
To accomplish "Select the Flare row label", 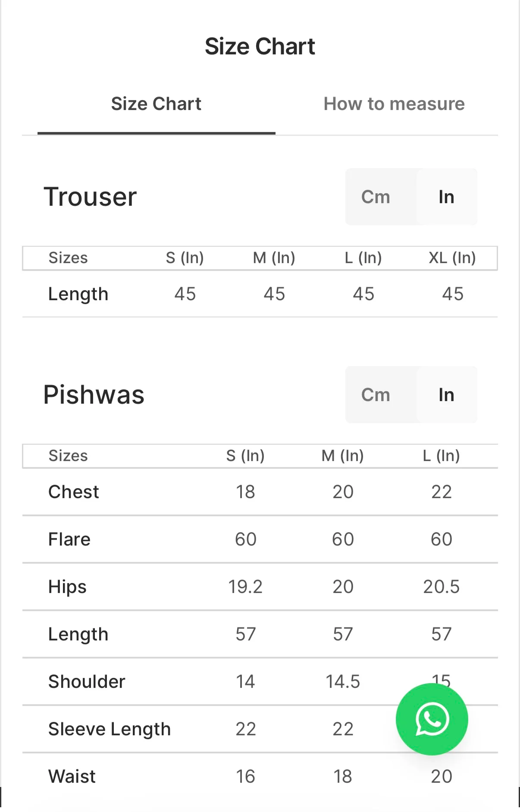I will (69, 539).
